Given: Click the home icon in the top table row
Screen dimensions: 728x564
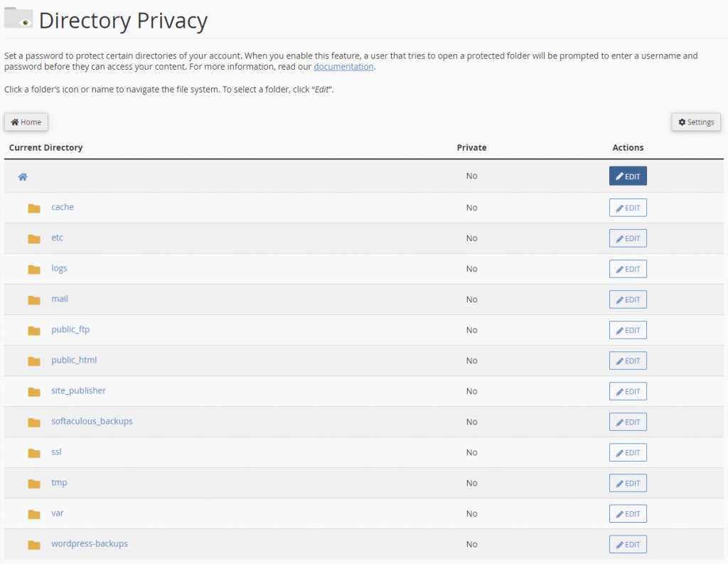Looking at the screenshot, I should coord(23,176).
